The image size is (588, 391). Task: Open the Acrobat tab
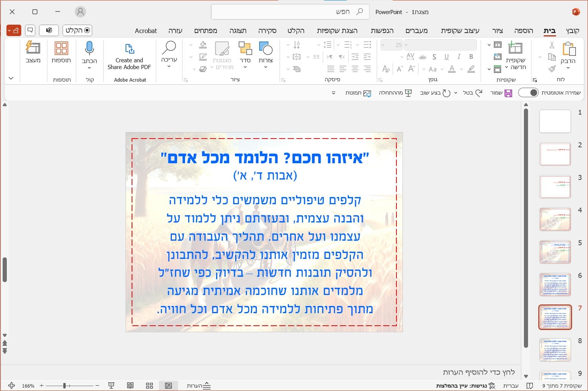(146, 31)
